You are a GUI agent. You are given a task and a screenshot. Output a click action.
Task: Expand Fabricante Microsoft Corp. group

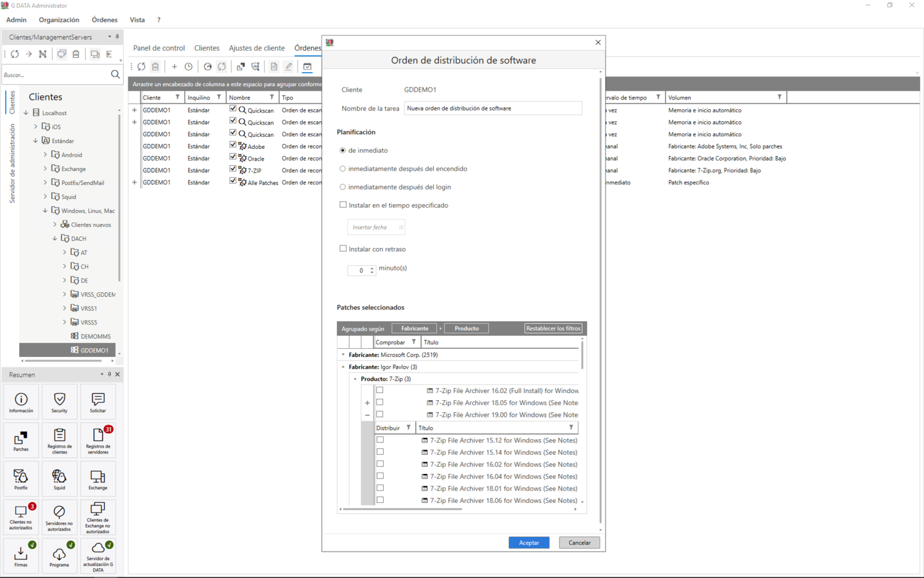pos(343,355)
